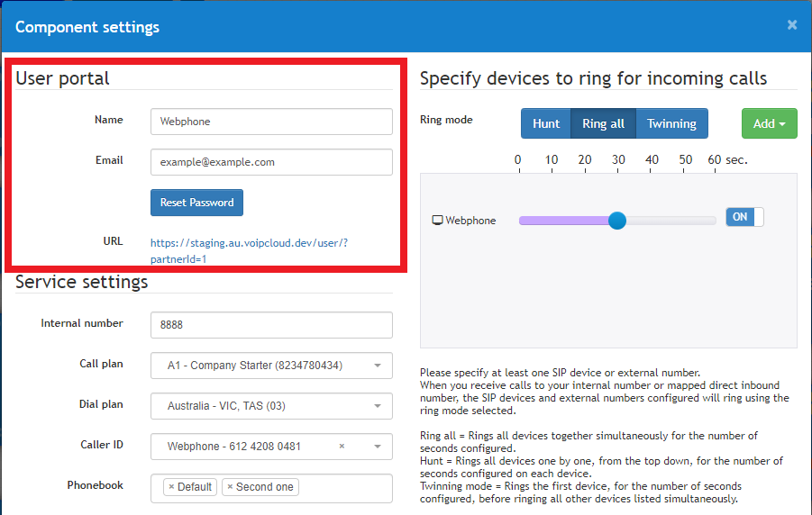Open the Caller ID dropdown arrow
812x515 pixels.
(x=377, y=447)
